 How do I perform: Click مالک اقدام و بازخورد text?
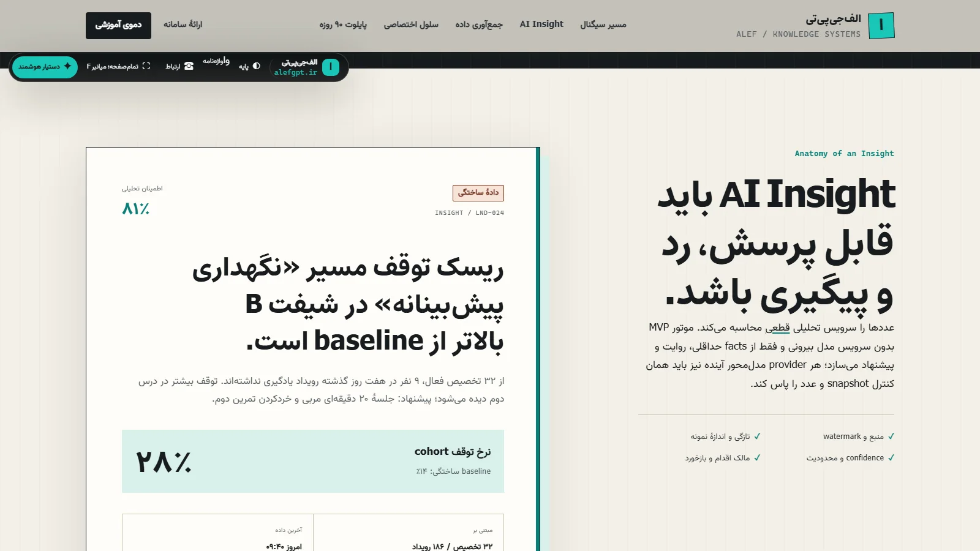pos(717,458)
